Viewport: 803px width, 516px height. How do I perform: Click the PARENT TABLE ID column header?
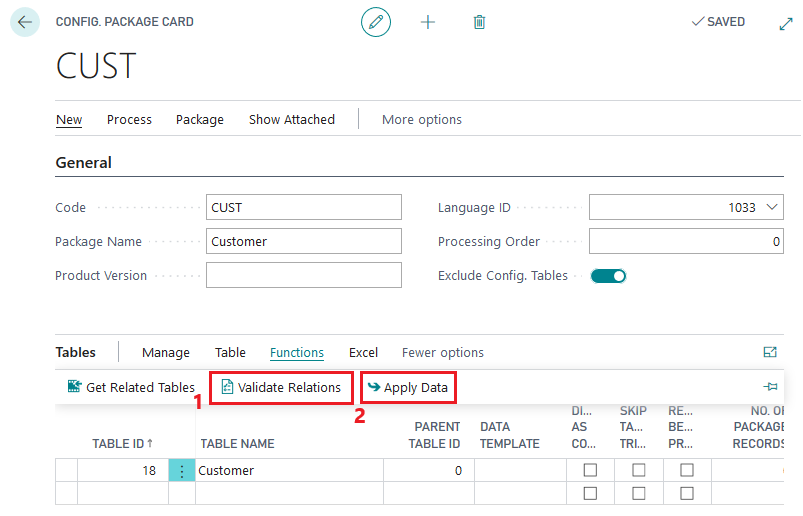click(434, 435)
